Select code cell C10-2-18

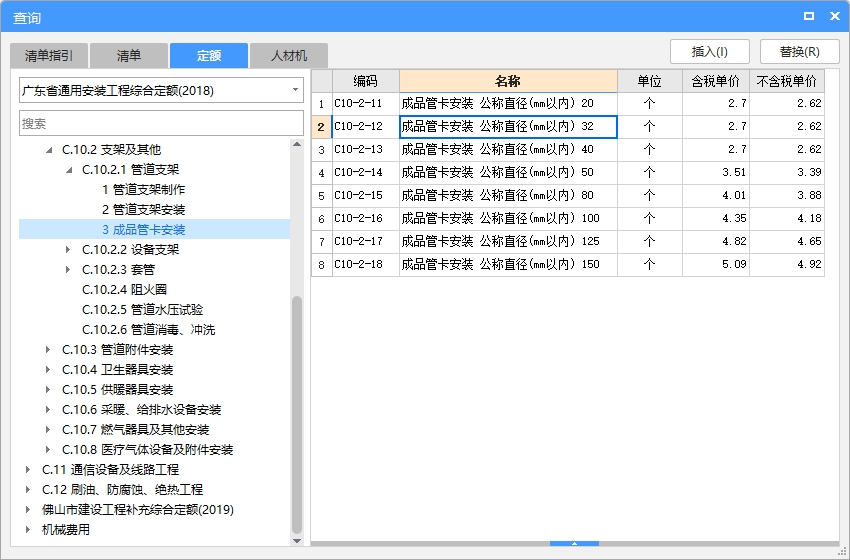coord(365,265)
